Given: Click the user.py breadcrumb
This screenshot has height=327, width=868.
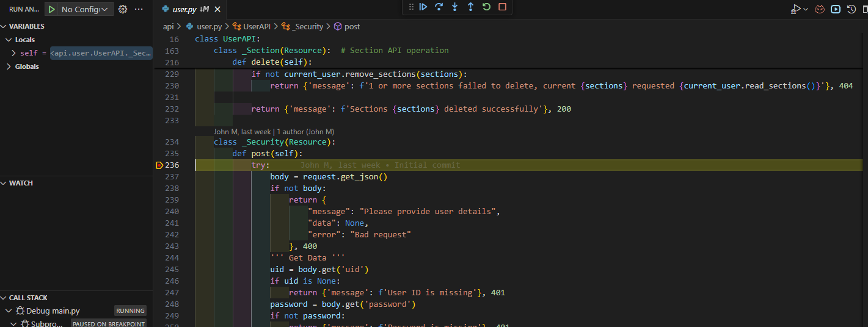Looking at the screenshot, I should (210, 26).
